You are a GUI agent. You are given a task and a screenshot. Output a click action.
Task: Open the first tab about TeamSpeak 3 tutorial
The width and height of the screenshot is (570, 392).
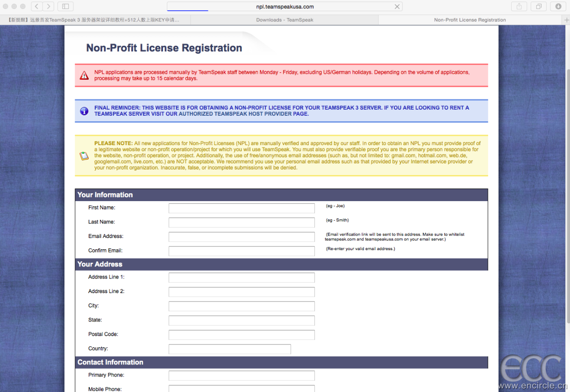[x=95, y=20]
